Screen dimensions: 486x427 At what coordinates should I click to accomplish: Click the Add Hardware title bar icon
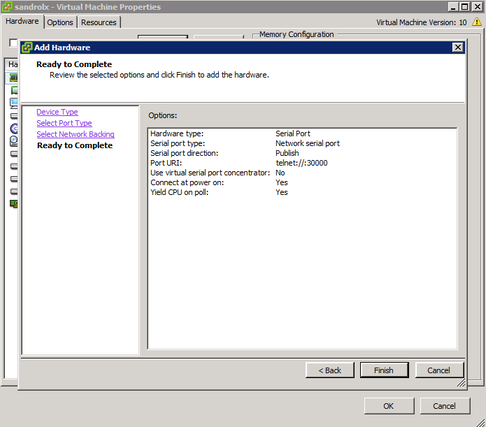tap(27, 48)
